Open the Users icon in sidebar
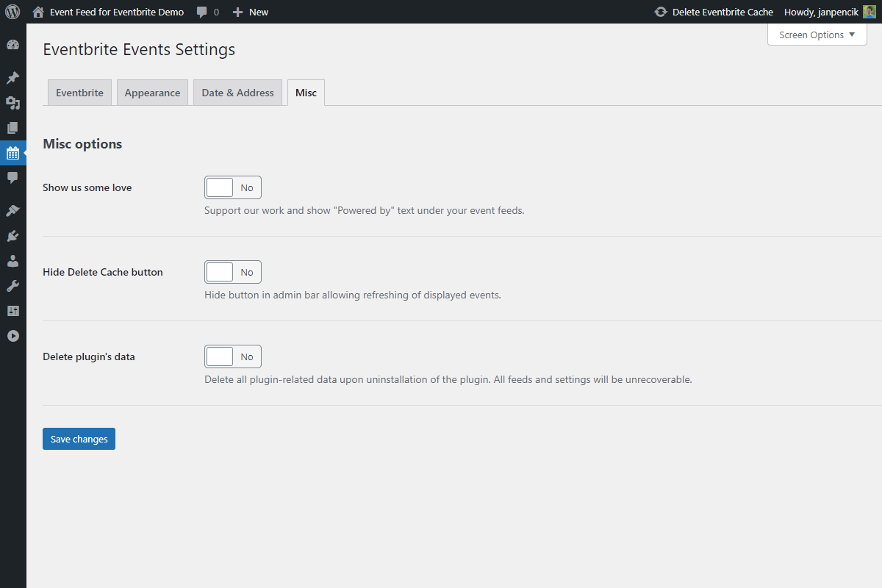Image resolution: width=882 pixels, height=588 pixels. [x=12, y=261]
